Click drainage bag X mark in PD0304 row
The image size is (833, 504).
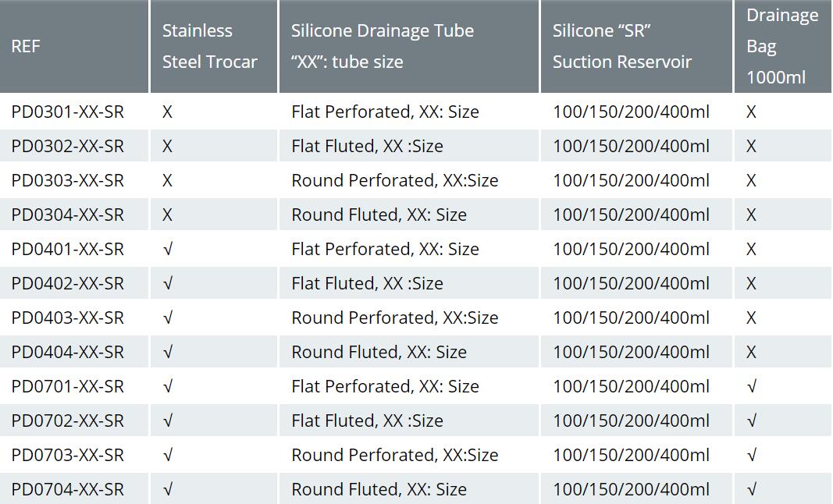(x=751, y=215)
